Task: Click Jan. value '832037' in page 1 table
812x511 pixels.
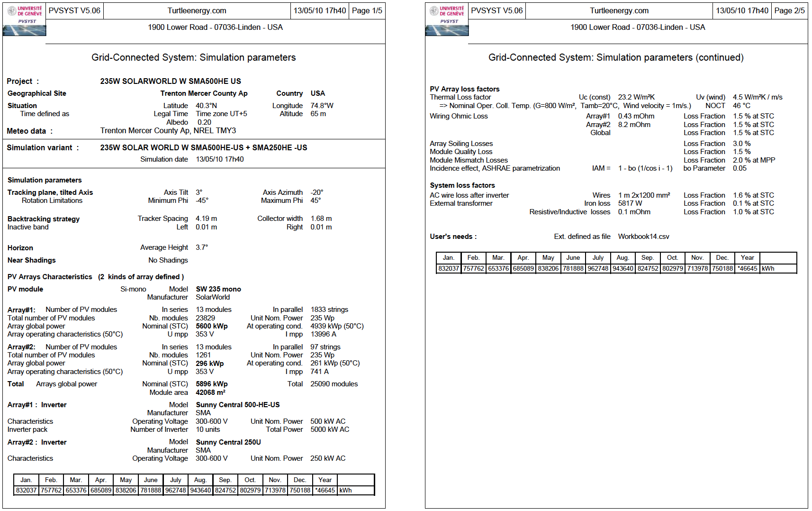Action: pos(26,490)
